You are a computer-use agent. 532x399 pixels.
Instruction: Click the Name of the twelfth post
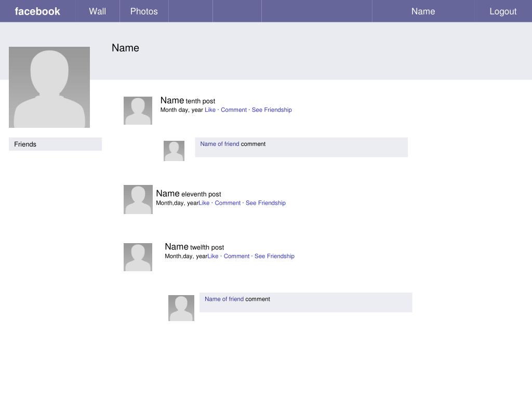(177, 247)
